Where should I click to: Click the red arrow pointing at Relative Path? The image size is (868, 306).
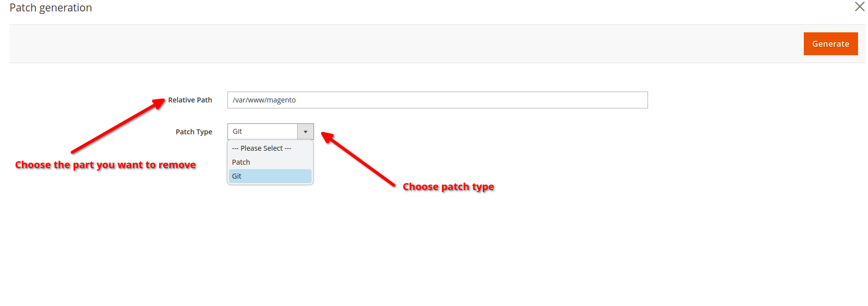[118, 126]
